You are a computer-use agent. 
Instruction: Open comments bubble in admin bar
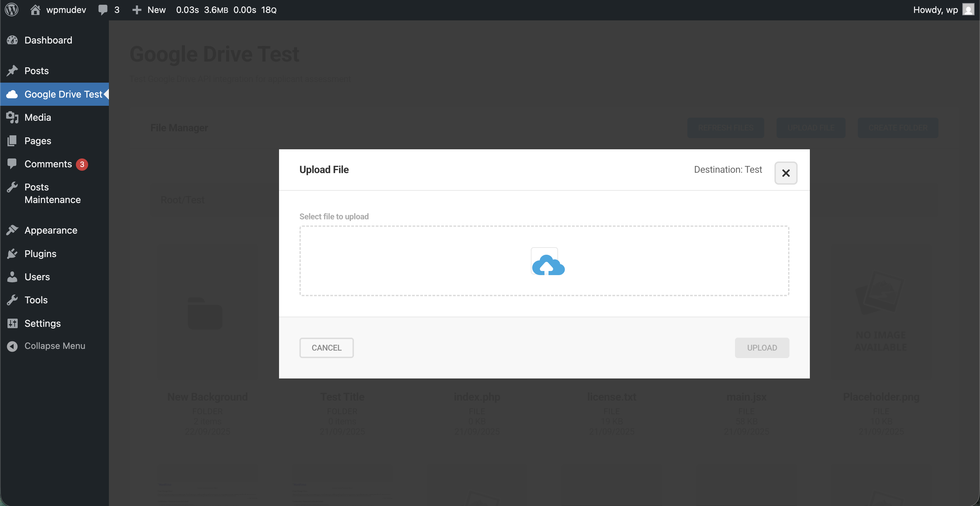coord(109,10)
